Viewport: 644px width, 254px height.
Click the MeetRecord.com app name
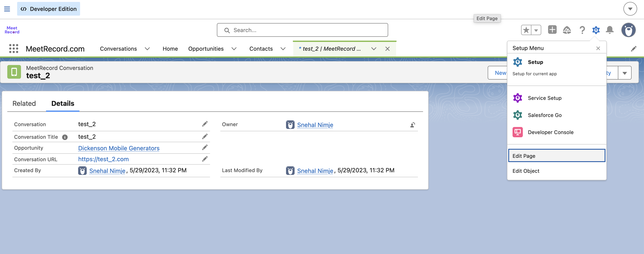click(55, 49)
